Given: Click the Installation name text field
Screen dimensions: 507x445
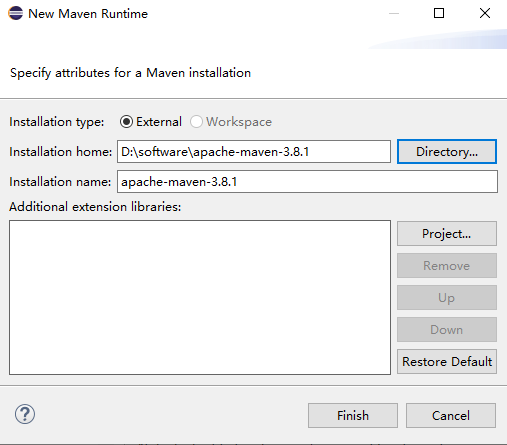Looking at the screenshot, I should click(307, 182).
